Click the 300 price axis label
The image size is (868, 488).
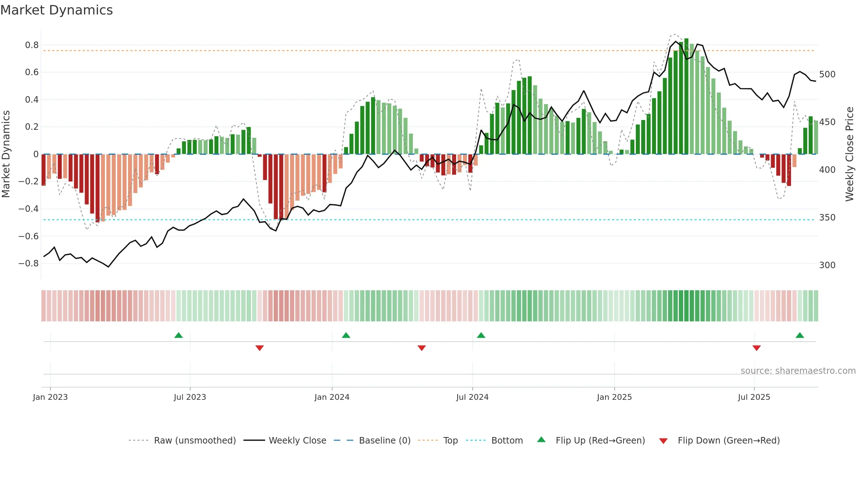(827, 265)
